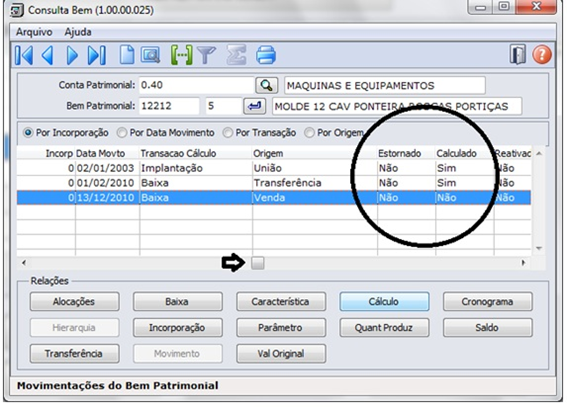567x408 pixels.
Task: Open the Arquivo menu
Action: (34, 32)
